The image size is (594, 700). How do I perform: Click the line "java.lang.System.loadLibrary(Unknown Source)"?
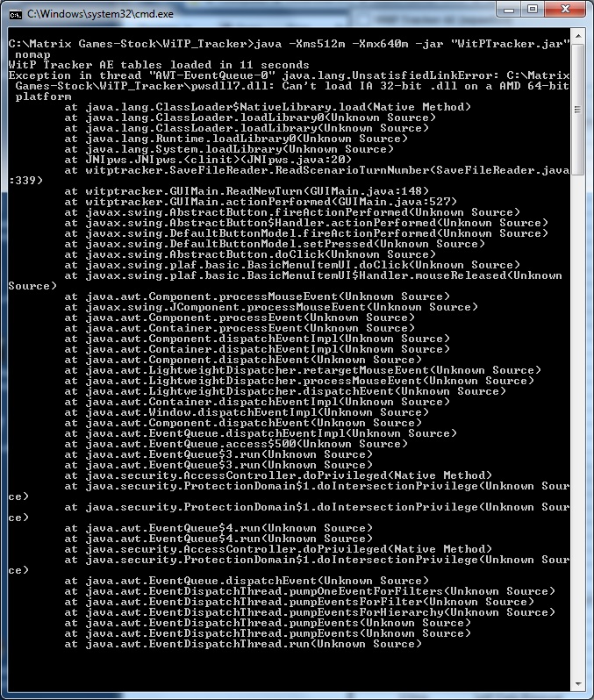229,149
